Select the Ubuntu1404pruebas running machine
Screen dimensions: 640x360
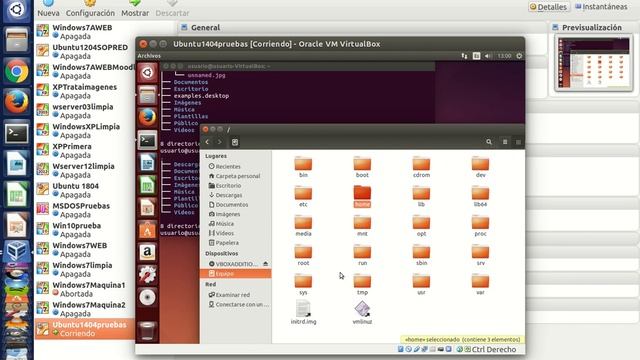[x=85, y=329]
